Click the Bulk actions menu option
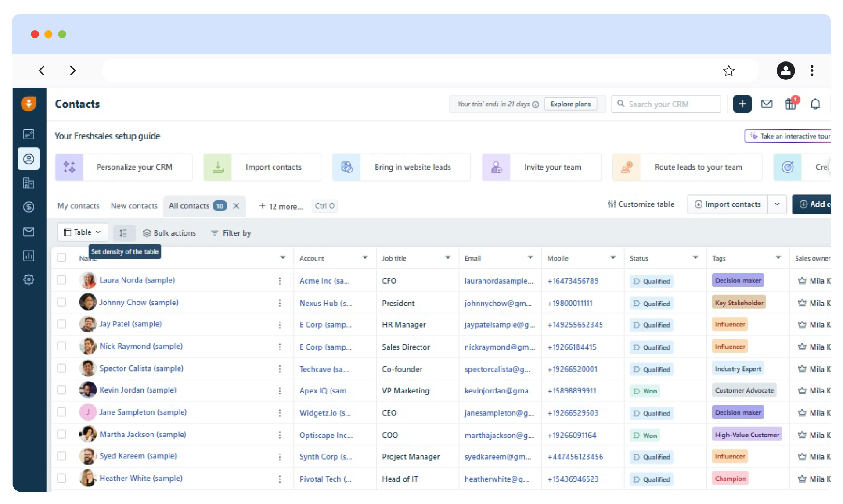Viewport: 843px width, 504px height. (x=169, y=233)
